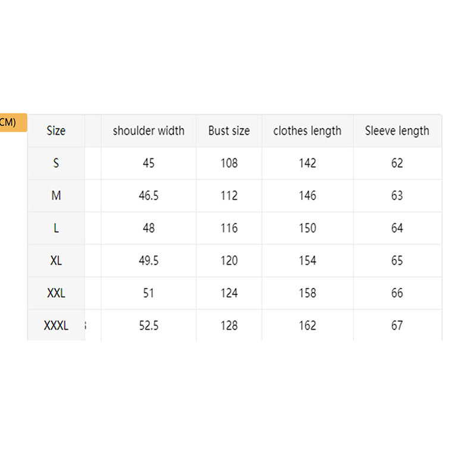Image resolution: width=476 pixels, height=476 pixels.
Task: Select the M size row label
Action: pos(56,196)
